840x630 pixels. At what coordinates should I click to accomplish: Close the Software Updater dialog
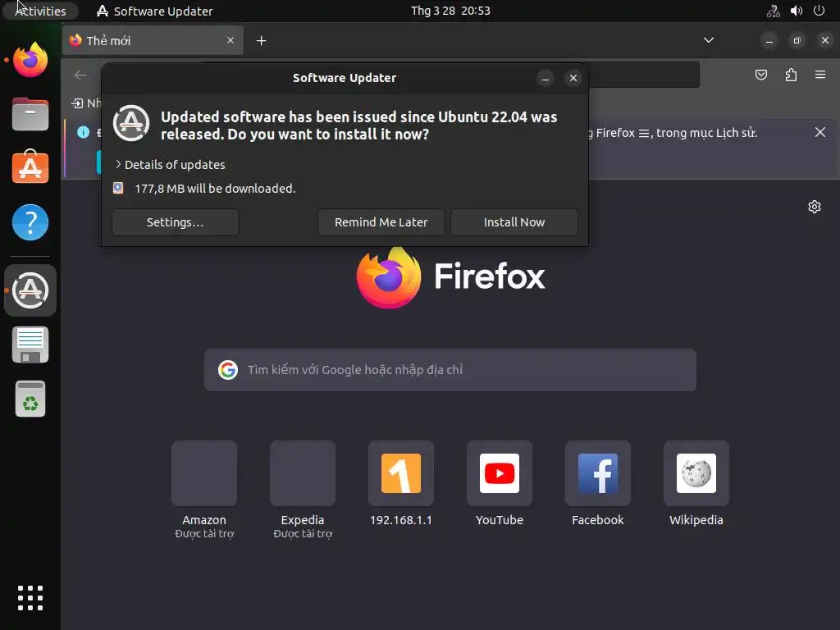(573, 78)
